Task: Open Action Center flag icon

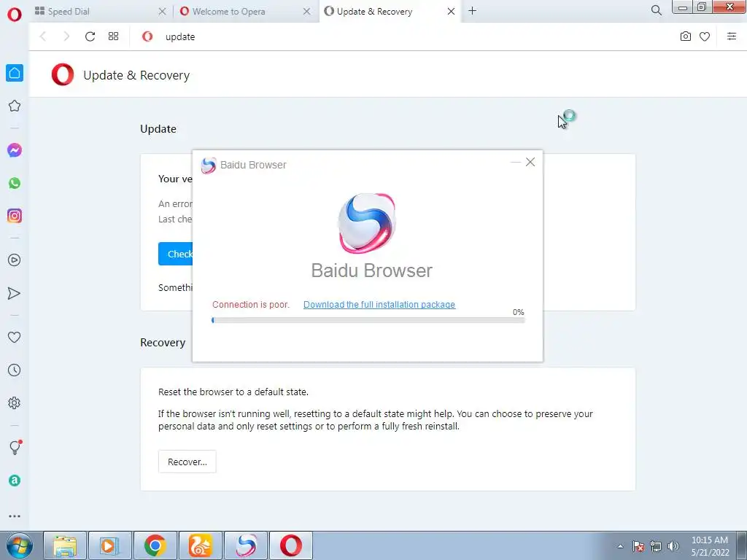Action: 638,546
